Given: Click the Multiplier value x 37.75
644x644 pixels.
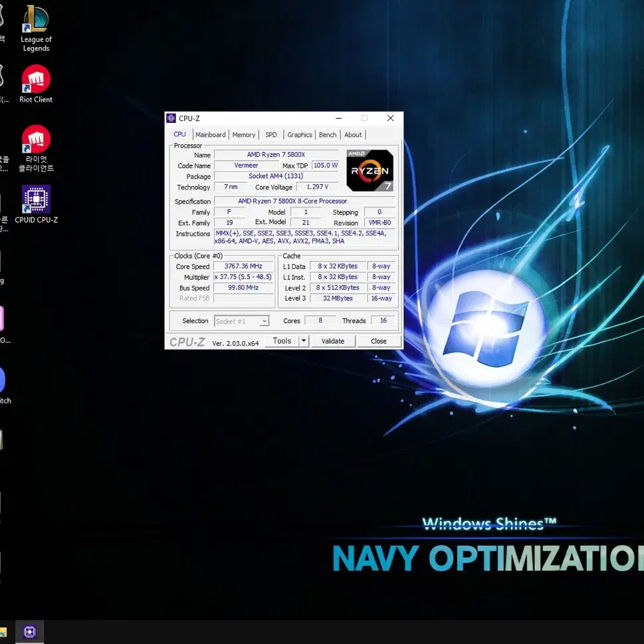Looking at the screenshot, I should point(243,277).
